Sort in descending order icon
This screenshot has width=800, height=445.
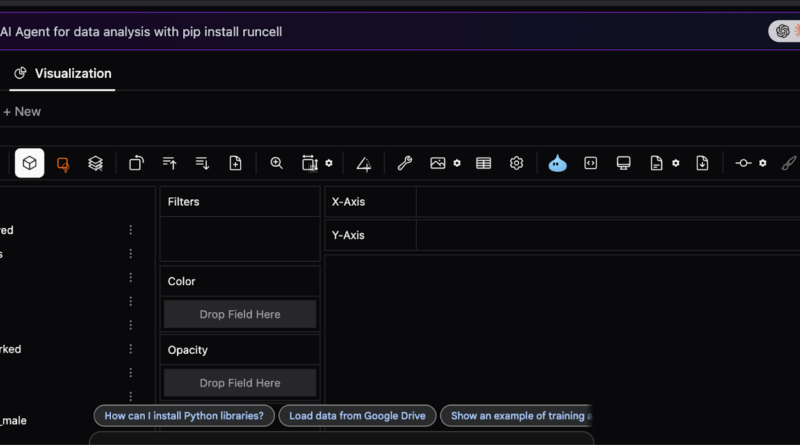coord(203,163)
